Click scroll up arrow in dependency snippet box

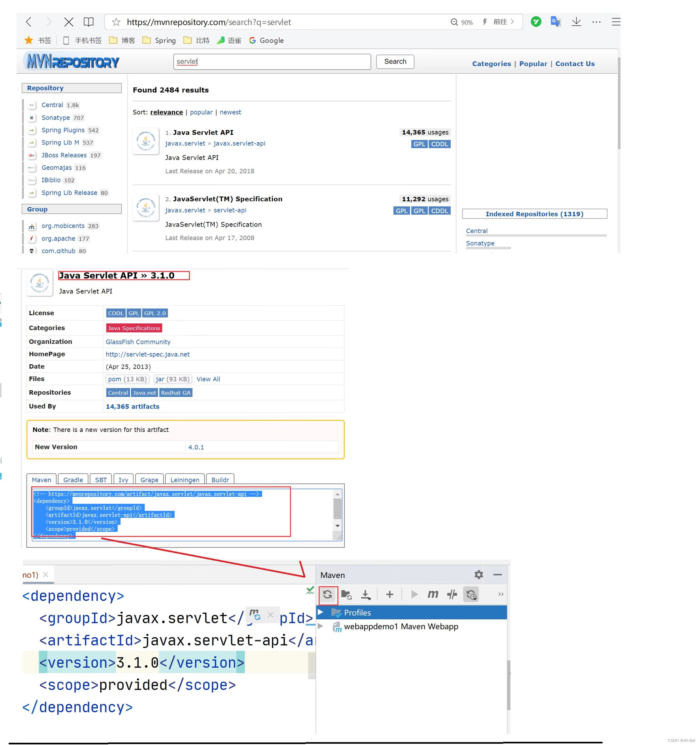(338, 494)
